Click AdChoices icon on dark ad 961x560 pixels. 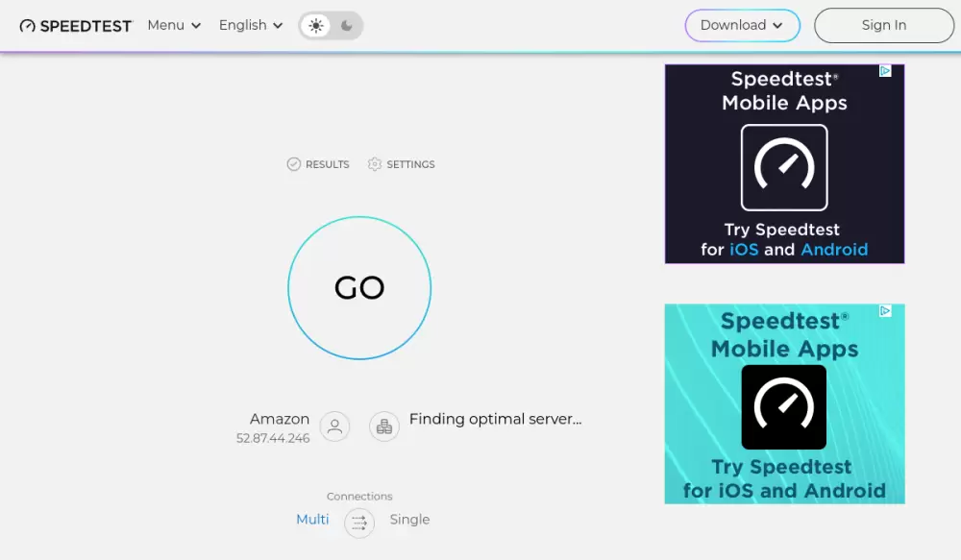(885, 71)
